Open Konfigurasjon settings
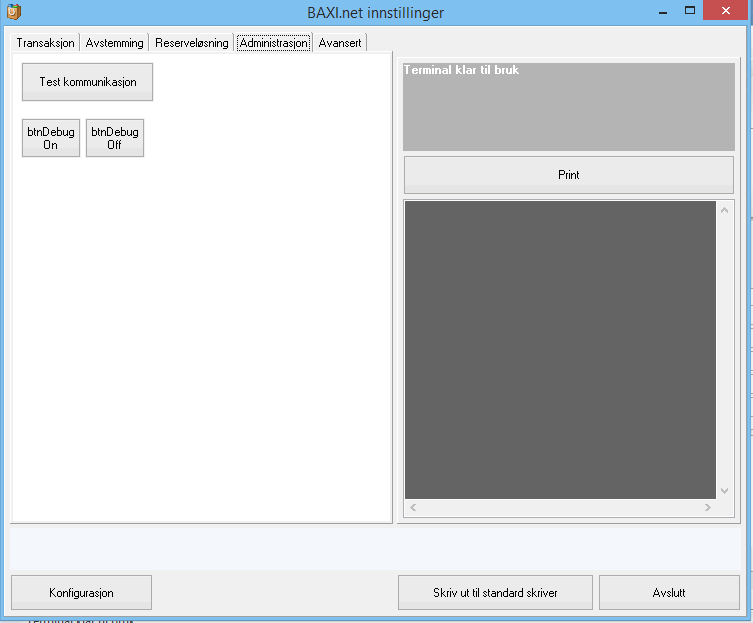This screenshot has height=623, width=753. point(81,593)
